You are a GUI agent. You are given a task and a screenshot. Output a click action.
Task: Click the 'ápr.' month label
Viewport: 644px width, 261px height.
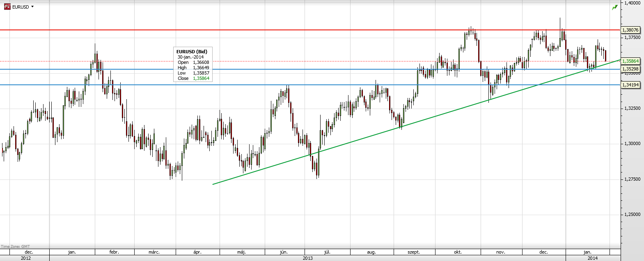point(197,252)
